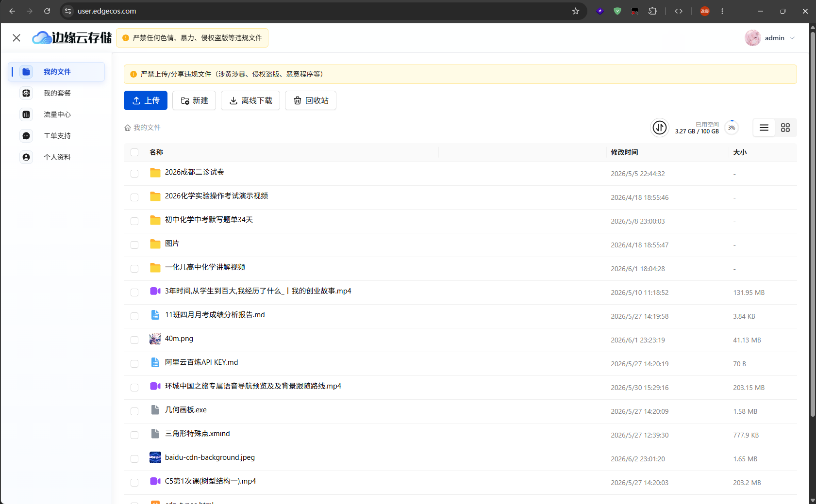Image resolution: width=816 pixels, height=504 pixels.
Task: Open the browser extensions puzzle icon
Action: tap(652, 11)
